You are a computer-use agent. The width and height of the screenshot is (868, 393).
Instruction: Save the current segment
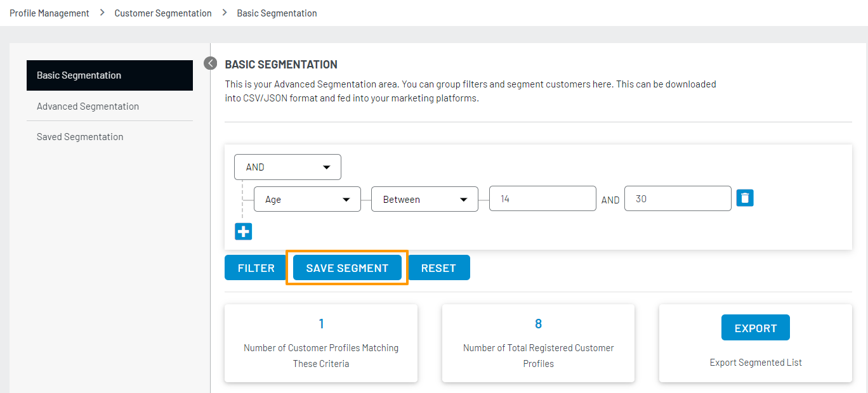tap(346, 267)
